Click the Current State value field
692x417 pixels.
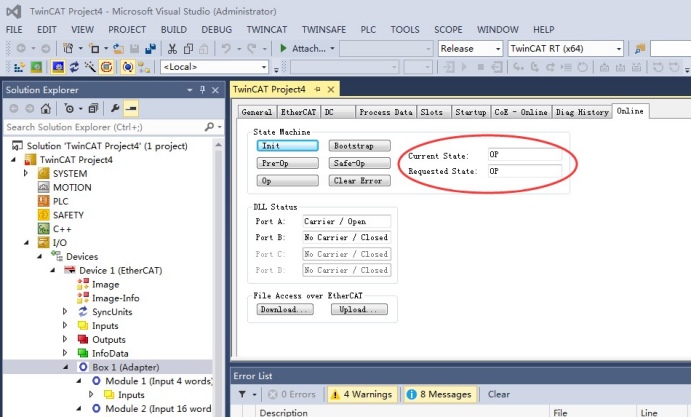(524, 154)
